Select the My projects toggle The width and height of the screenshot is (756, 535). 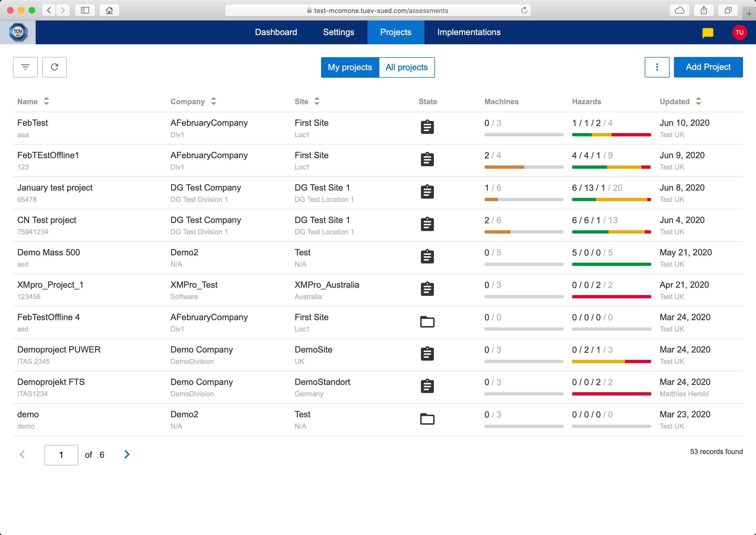pos(350,67)
